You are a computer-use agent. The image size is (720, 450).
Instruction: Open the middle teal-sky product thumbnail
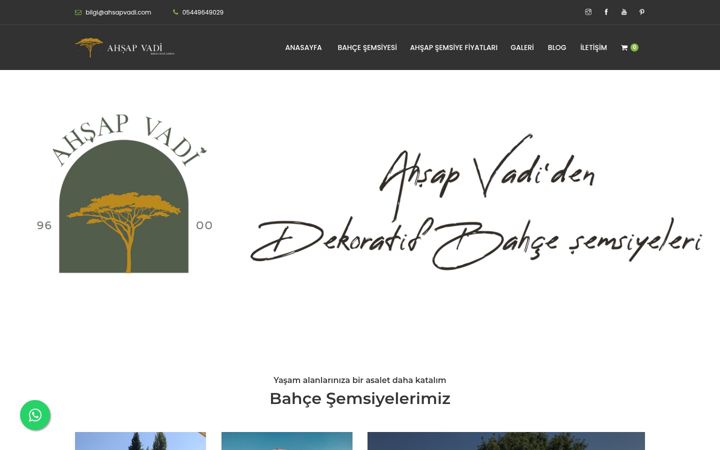pos(287,441)
